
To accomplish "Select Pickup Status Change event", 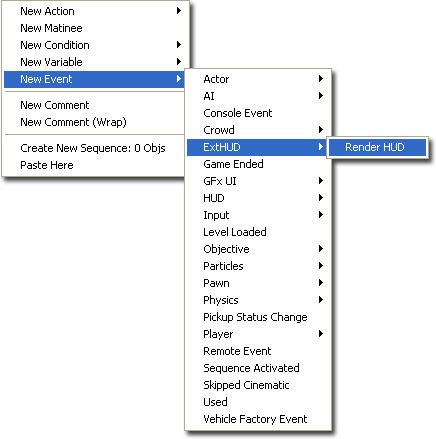I will coord(258,317).
